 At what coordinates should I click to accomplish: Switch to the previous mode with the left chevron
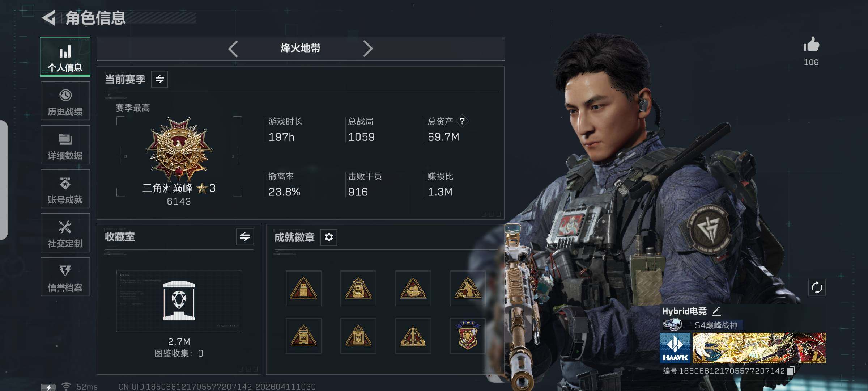tap(233, 49)
